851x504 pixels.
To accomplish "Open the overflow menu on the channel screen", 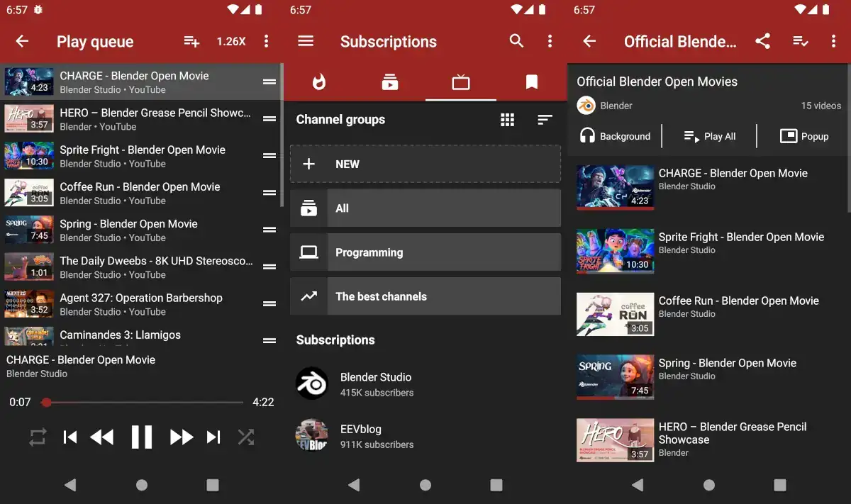I will click(x=834, y=41).
